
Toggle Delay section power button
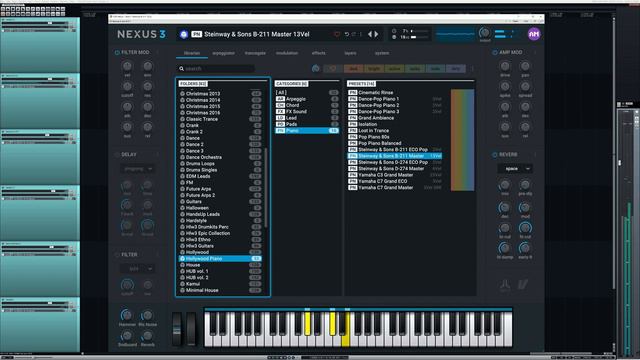117,155
